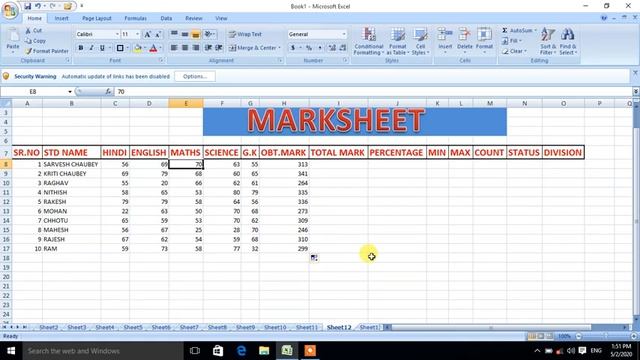Screen dimensions: 640x360
Task: Open the Fill Color dropdown arrow
Action: pos(145,48)
